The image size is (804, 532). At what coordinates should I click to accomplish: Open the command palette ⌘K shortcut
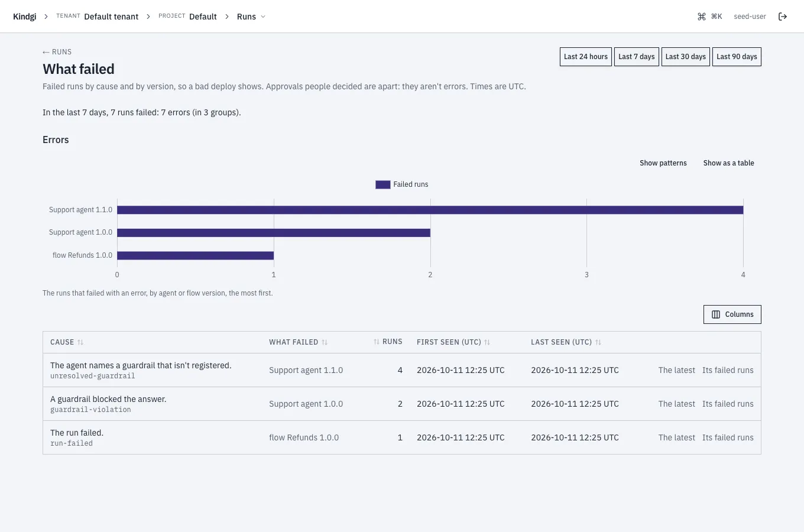coord(709,17)
